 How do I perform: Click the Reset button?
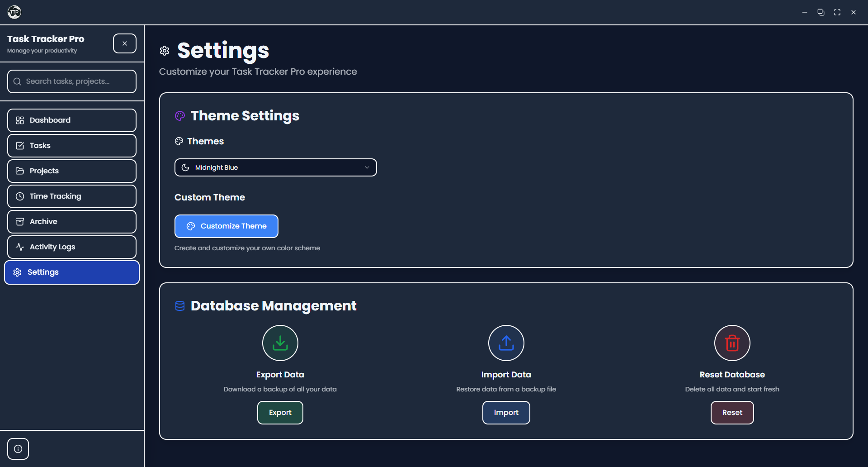pyautogui.click(x=732, y=413)
